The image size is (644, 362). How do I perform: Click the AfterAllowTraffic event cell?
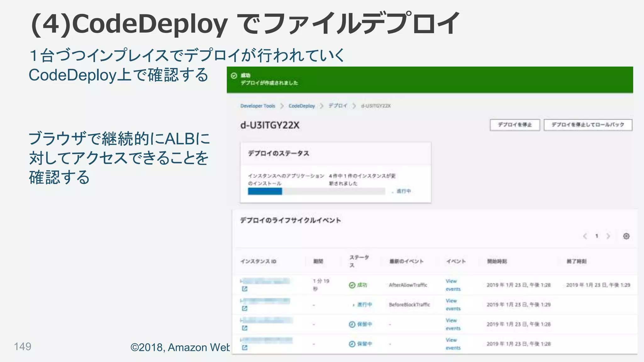click(408, 285)
